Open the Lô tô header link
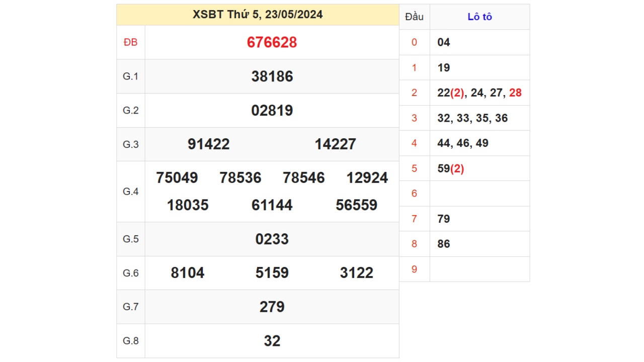644x362 pixels. tap(479, 17)
